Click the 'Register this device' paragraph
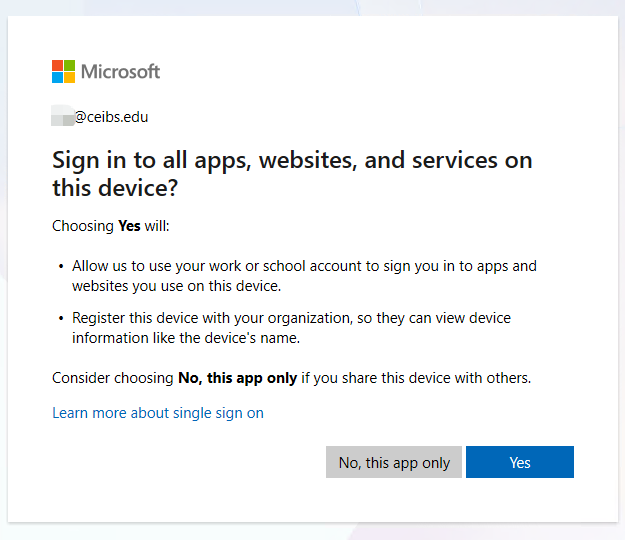The image size is (625, 540). click(291, 328)
